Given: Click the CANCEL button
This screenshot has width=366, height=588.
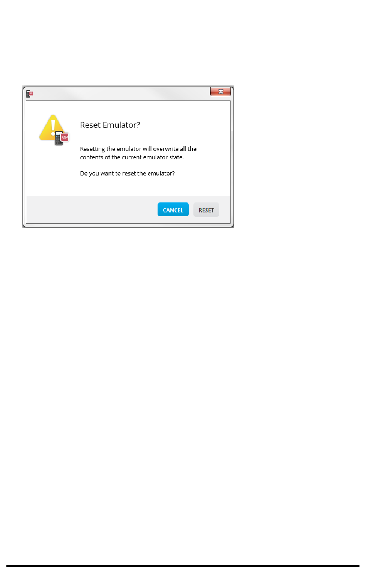Looking at the screenshot, I should tap(173, 210).
